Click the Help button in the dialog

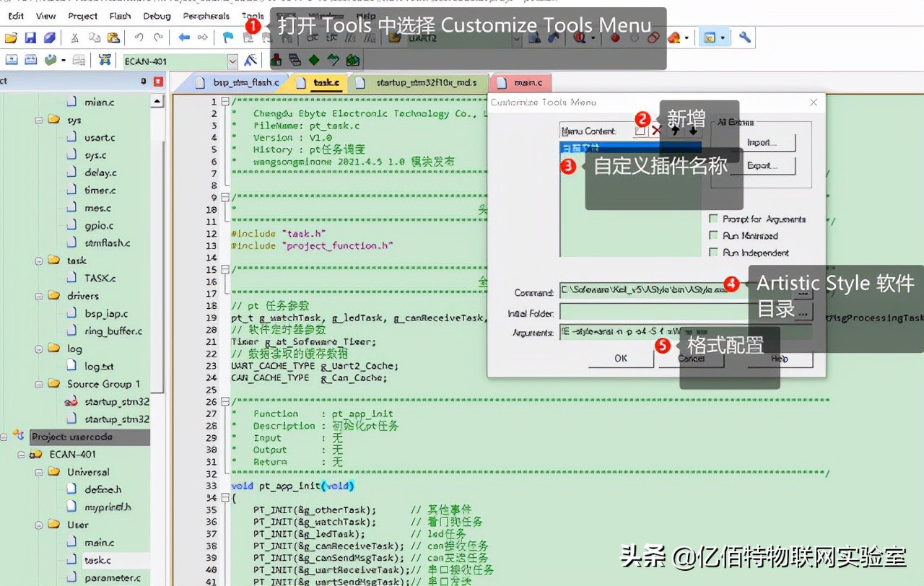[x=780, y=358]
